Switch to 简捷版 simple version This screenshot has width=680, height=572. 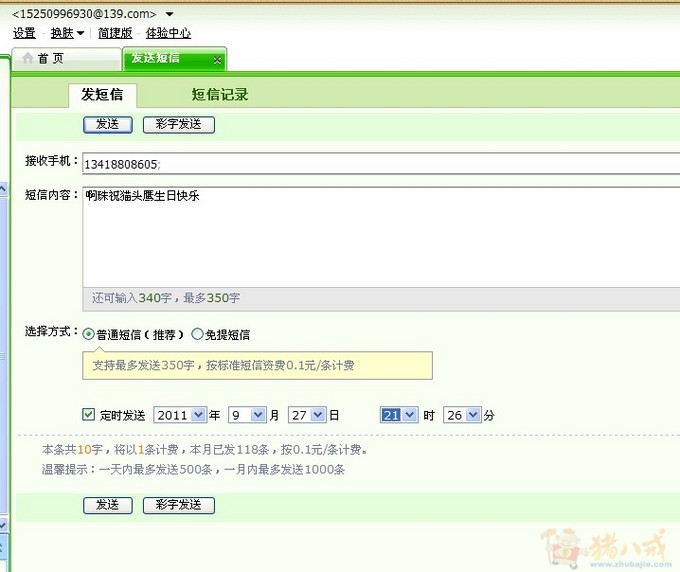pyautogui.click(x=115, y=33)
